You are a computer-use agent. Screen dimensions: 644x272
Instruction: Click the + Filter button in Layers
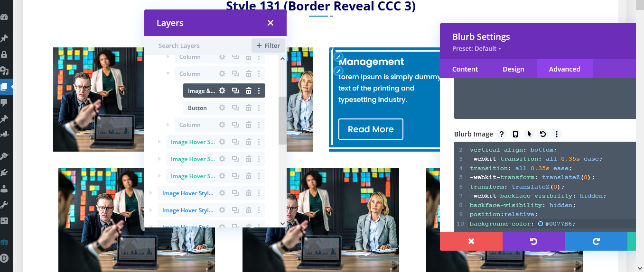point(268,45)
